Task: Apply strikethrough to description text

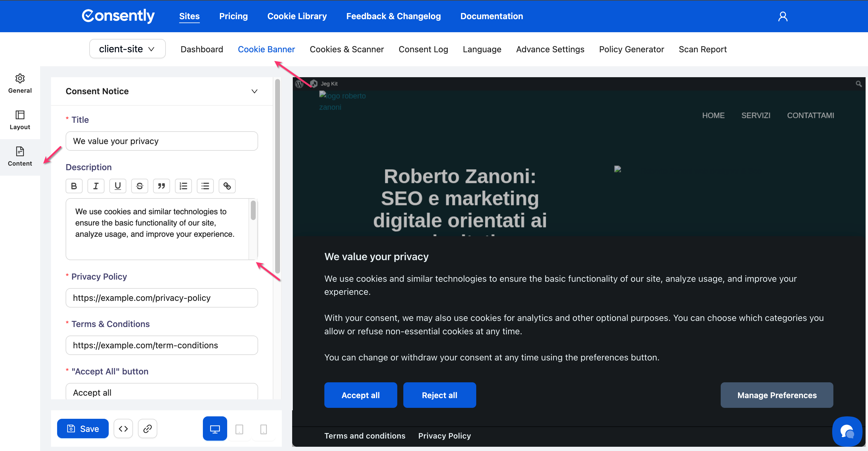Action: click(x=139, y=186)
